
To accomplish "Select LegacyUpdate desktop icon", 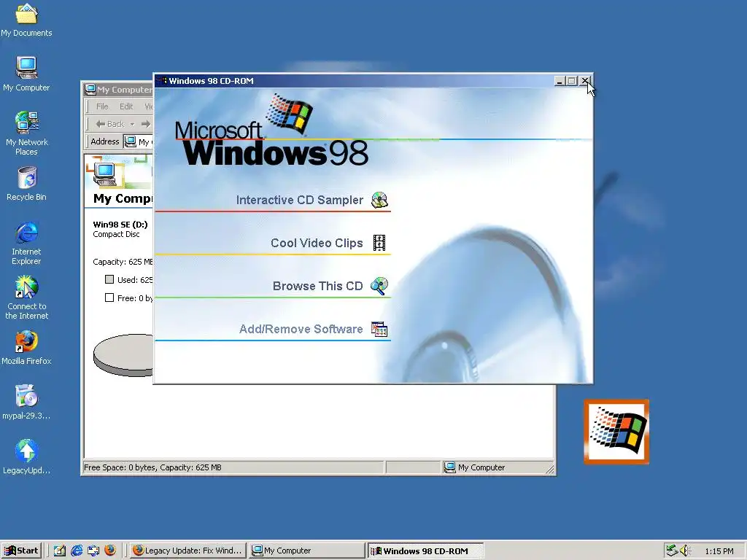I will click(x=26, y=457).
